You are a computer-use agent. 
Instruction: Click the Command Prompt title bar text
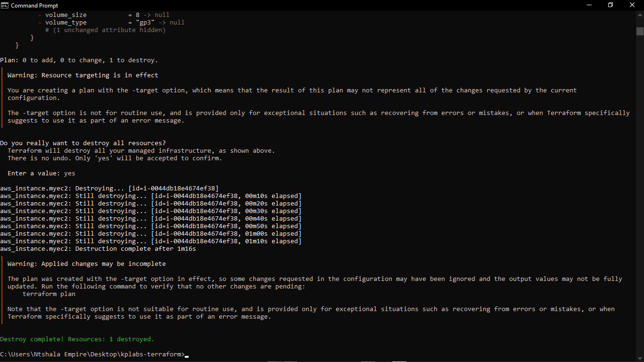[34, 6]
